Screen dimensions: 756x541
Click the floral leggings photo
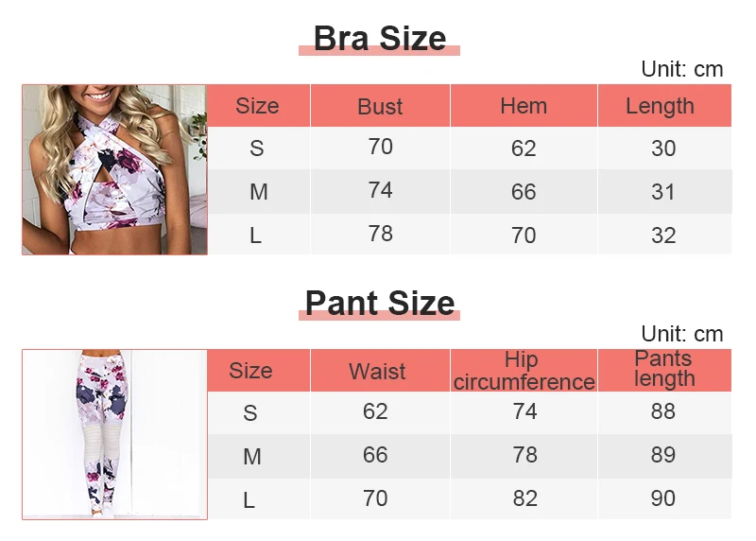[114, 434]
